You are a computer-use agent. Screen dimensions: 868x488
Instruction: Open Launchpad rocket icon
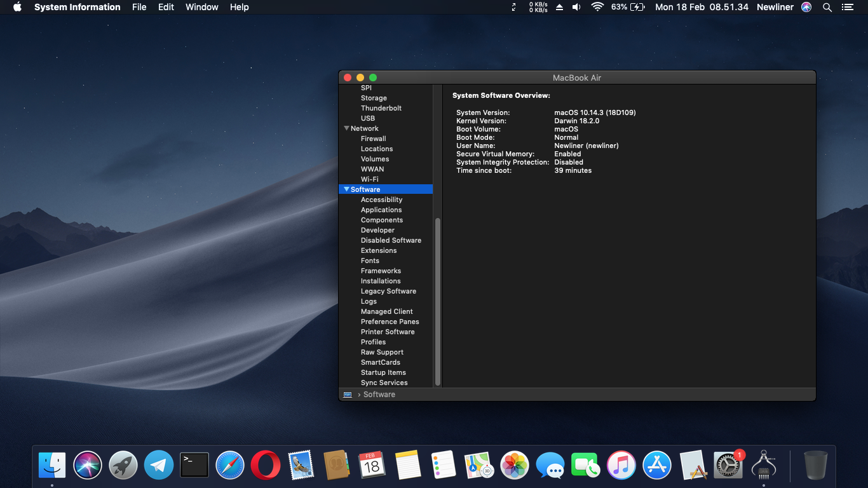pyautogui.click(x=123, y=465)
